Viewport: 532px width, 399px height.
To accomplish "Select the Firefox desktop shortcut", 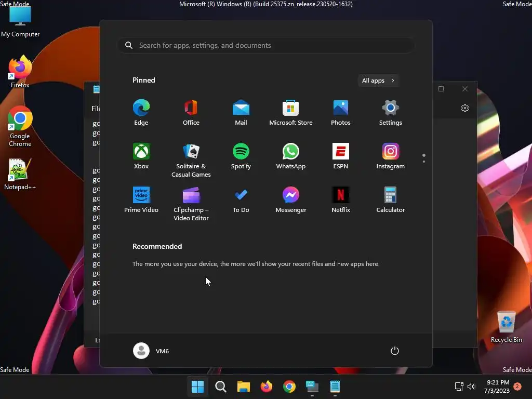I will click(20, 72).
